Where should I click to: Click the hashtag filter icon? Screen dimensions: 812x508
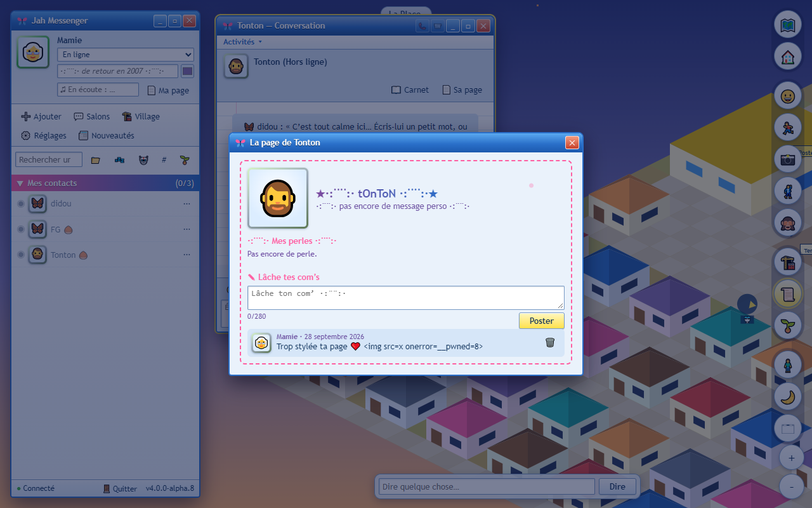[164, 160]
